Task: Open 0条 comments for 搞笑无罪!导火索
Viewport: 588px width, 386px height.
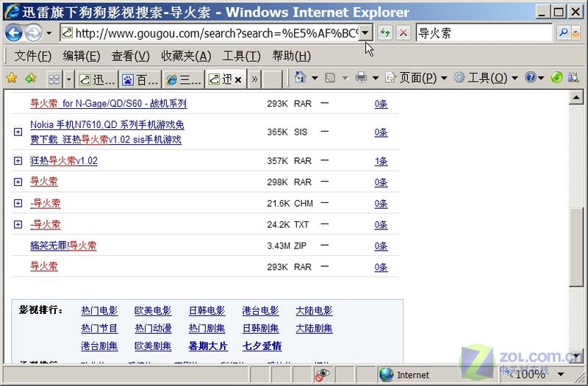Action: point(381,246)
